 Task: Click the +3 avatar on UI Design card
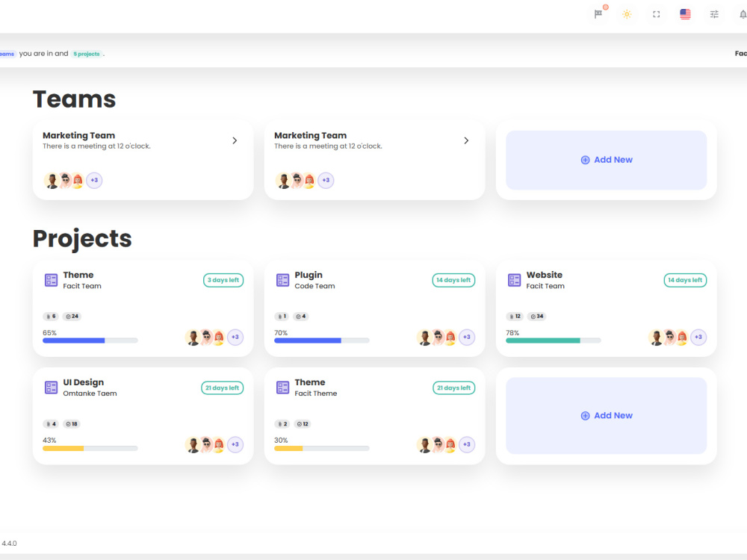pyautogui.click(x=235, y=444)
